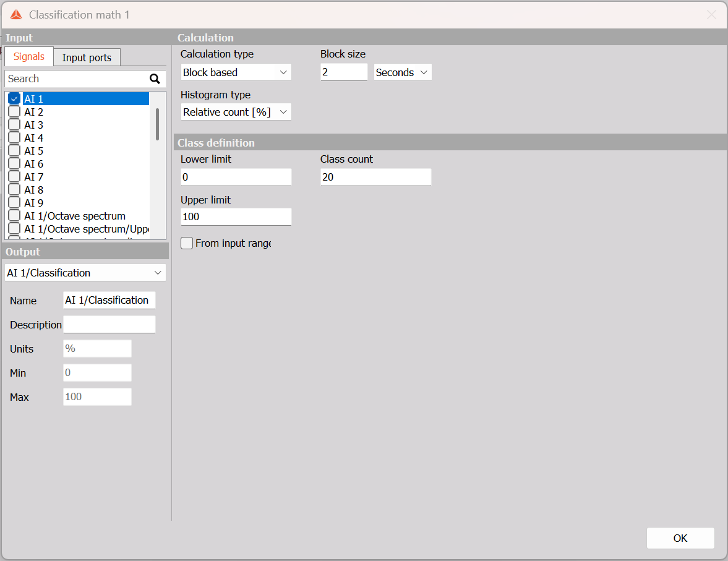Viewport: 728px width, 561px height.
Task: Click the Dewesoft logo icon in title bar
Action: (x=16, y=15)
